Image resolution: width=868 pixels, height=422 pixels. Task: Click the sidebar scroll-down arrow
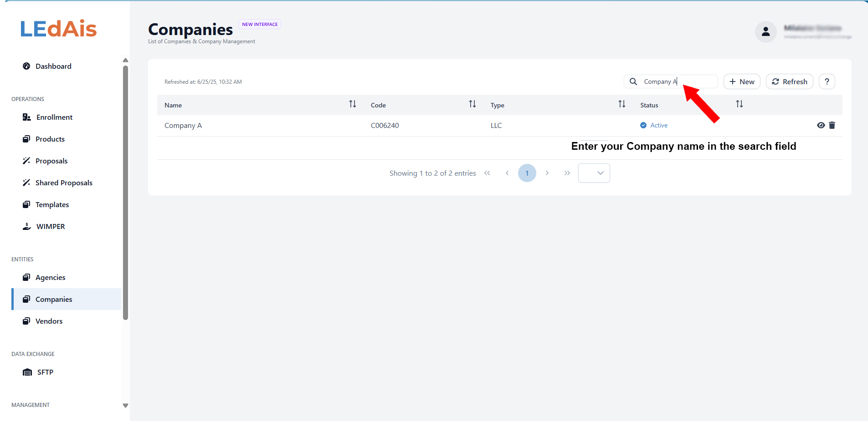point(125,406)
